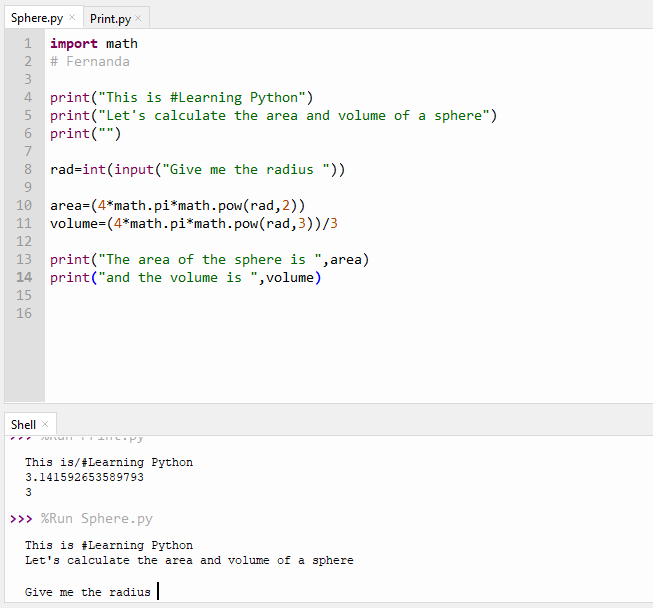Place cursor on the import math line
The width and height of the screenshot is (653, 608).
tap(94, 44)
